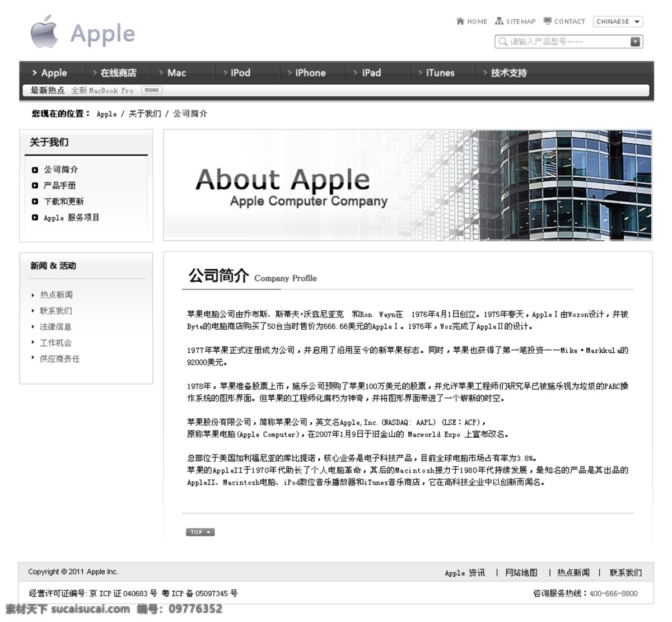The image size is (672, 622).
Task: Click the HOME house icon
Action: click(460, 21)
